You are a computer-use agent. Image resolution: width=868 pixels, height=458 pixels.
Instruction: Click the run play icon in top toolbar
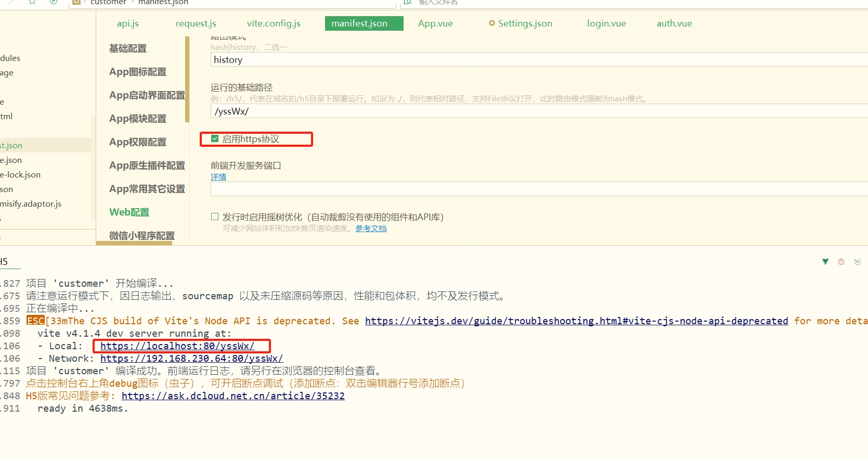pyautogui.click(x=54, y=2)
